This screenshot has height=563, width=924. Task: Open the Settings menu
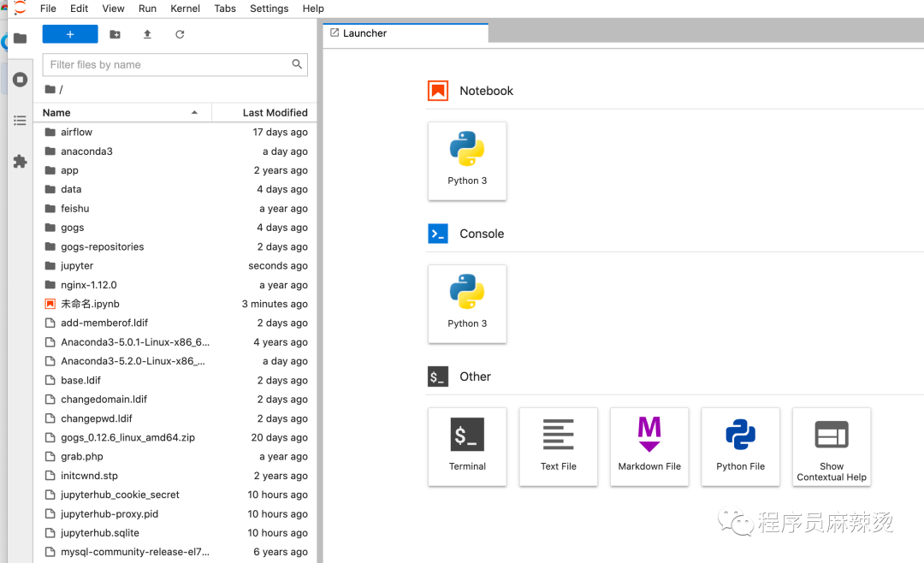[269, 9]
